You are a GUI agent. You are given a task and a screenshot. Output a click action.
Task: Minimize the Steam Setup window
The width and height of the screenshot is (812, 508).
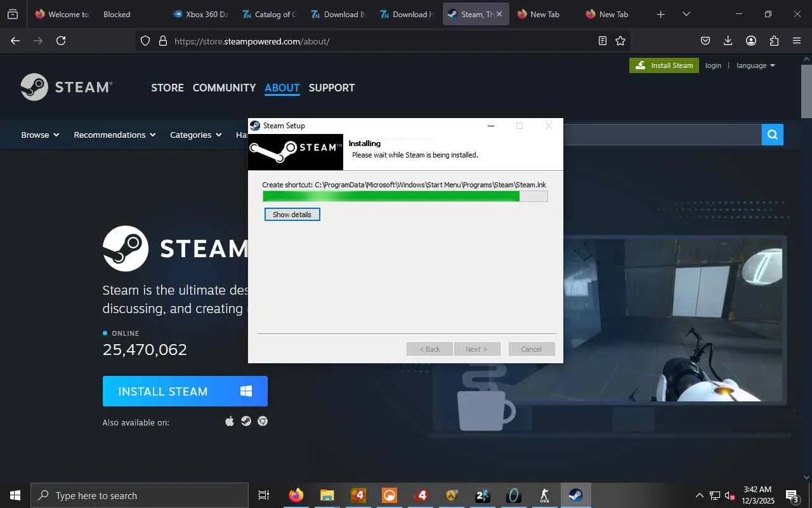(x=490, y=126)
